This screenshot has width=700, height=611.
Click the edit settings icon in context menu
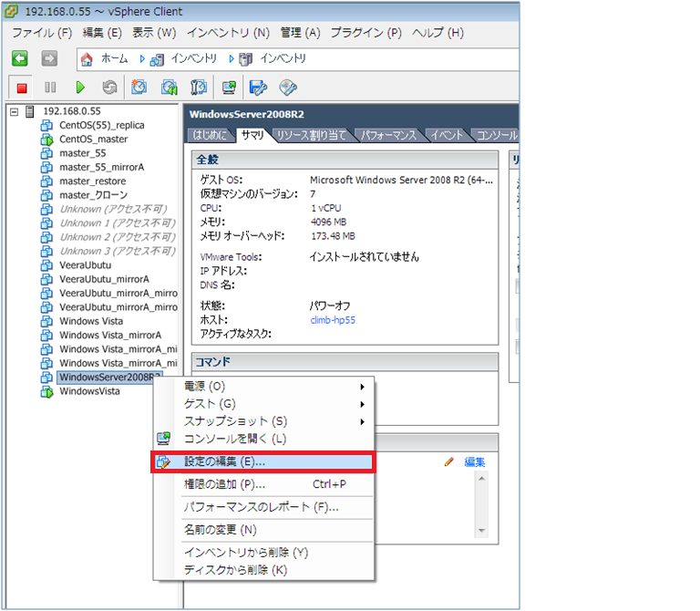click(163, 461)
